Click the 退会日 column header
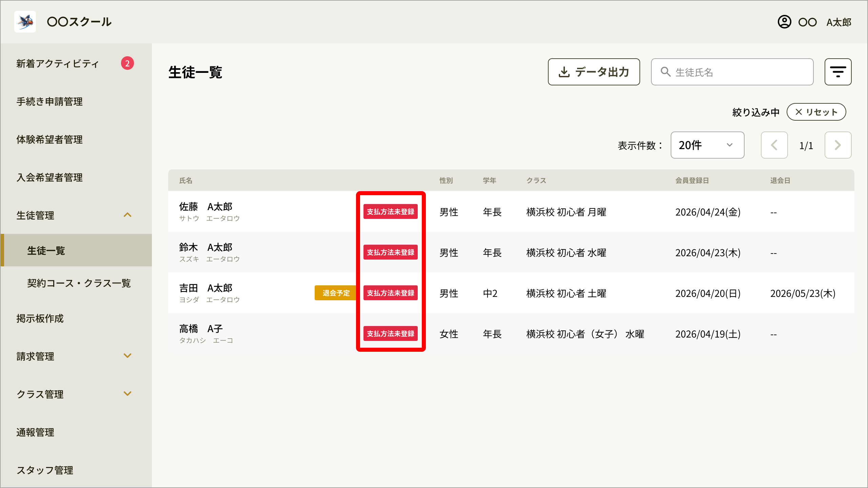This screenshot has height=488, width=868. tap(780, 181)
